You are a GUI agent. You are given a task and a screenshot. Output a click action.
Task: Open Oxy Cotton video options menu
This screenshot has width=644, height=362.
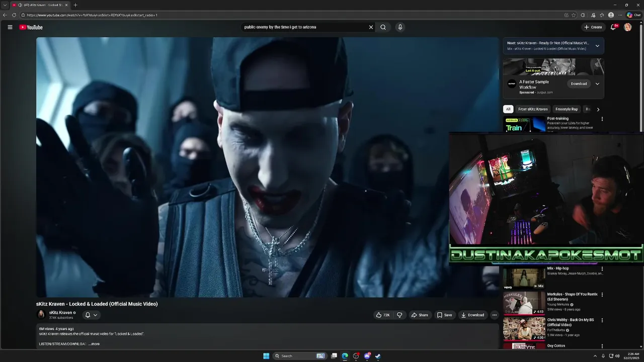tap(602, 346)
